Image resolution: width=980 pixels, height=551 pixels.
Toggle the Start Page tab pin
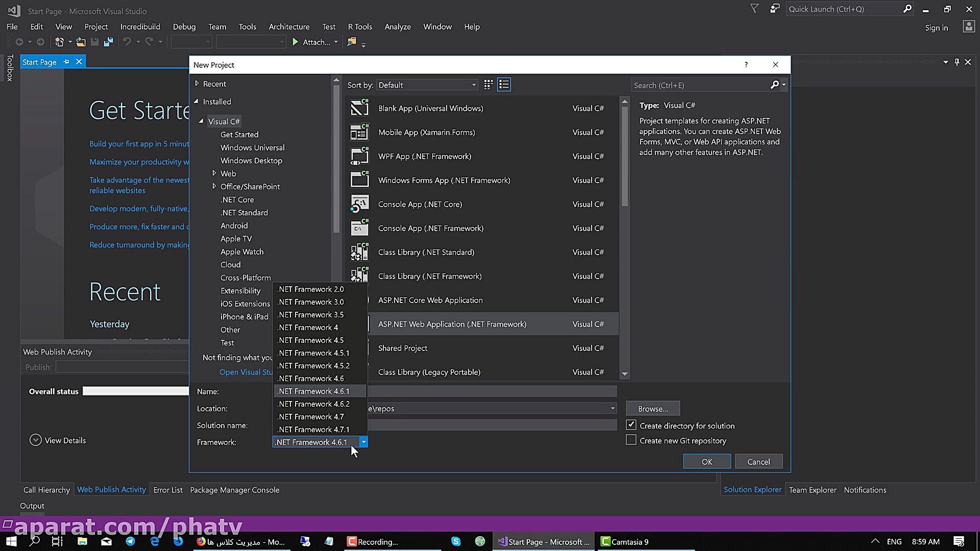[66, 61]
